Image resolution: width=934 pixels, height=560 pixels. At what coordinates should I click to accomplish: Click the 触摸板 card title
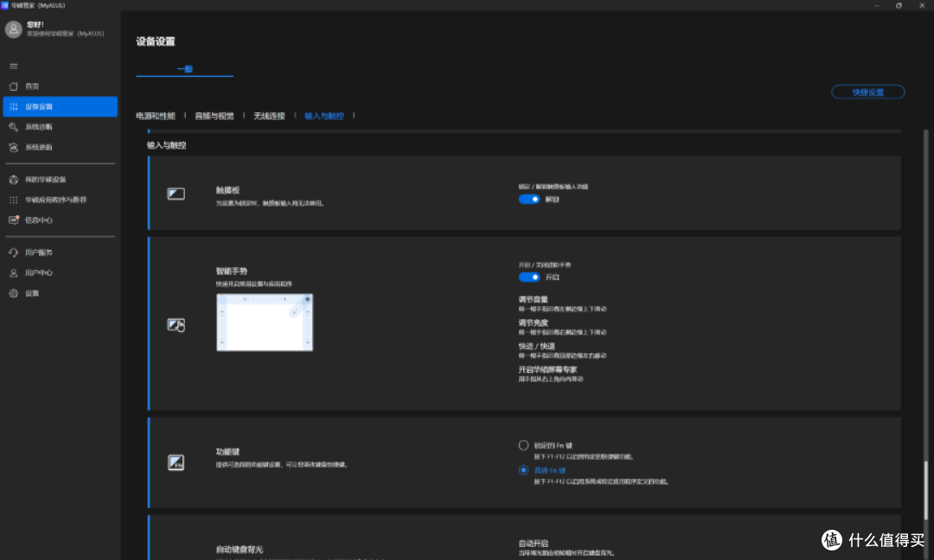227,190
